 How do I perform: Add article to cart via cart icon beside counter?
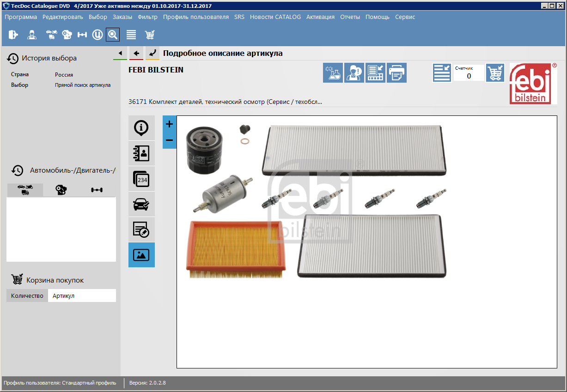coord(495,73)
